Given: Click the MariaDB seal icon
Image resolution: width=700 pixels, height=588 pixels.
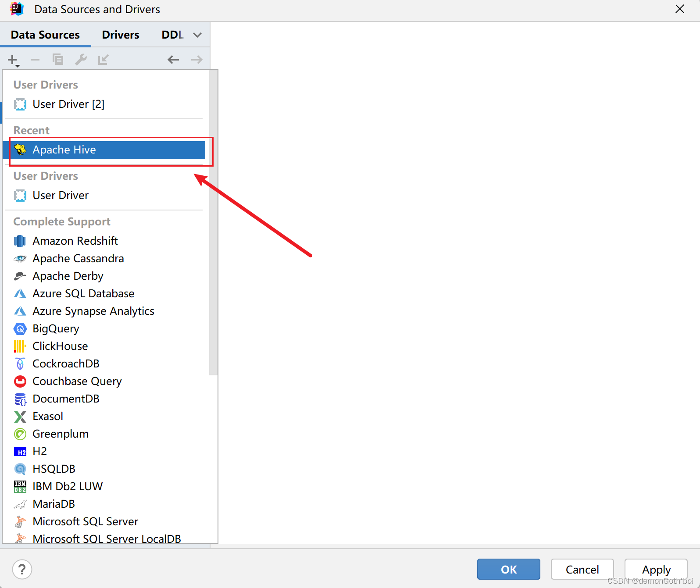Looking at the screenshot, I should pos(20,504).
